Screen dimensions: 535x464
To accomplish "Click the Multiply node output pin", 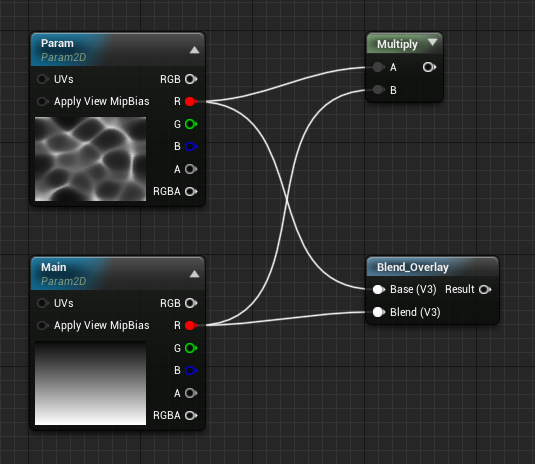I will tap(429, 67).
